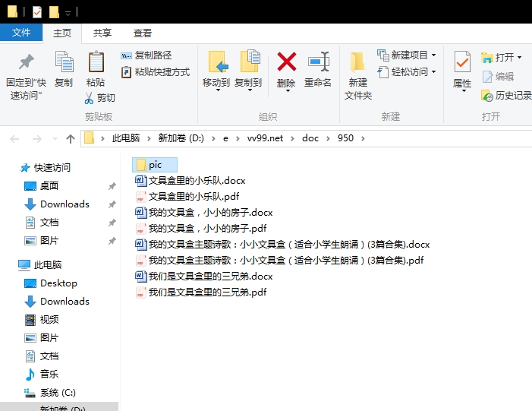Click 此电脑 in the address bar
This screenshot has width=532, height=411.
[126, 138]
